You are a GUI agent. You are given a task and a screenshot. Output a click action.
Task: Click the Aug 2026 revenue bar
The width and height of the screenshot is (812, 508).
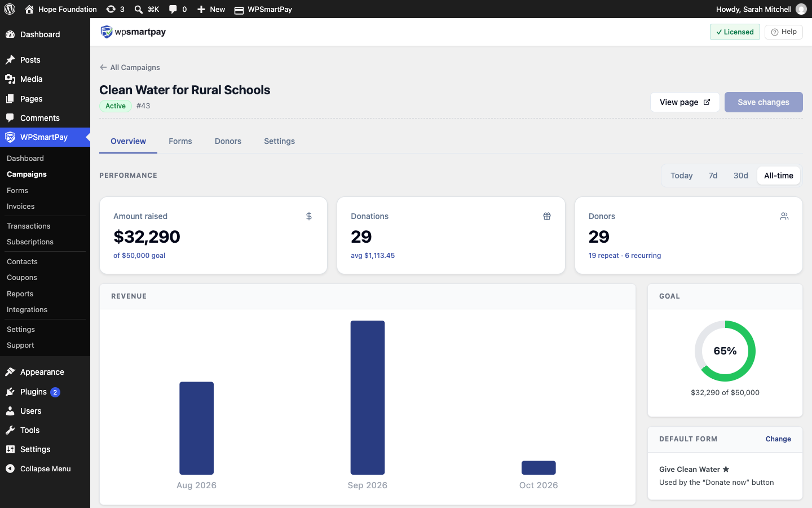[x=196, y=428]
